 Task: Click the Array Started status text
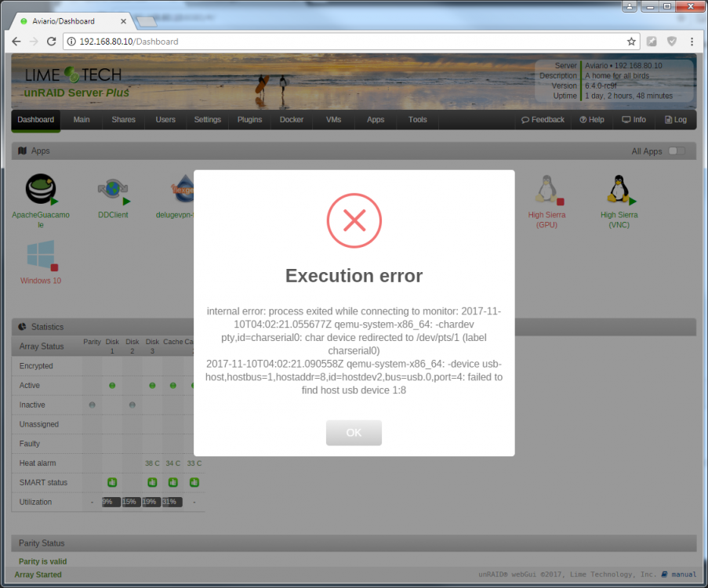(38, 575)
